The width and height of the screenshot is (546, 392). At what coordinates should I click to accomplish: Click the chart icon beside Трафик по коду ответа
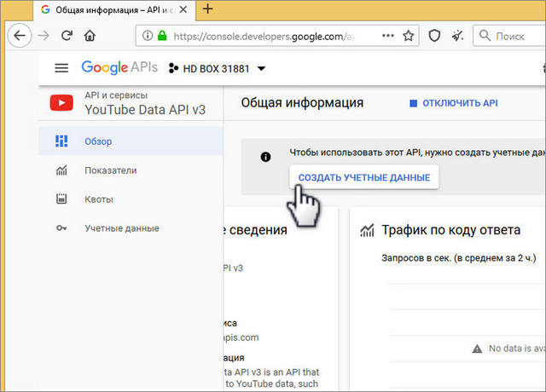pos(367,230)
